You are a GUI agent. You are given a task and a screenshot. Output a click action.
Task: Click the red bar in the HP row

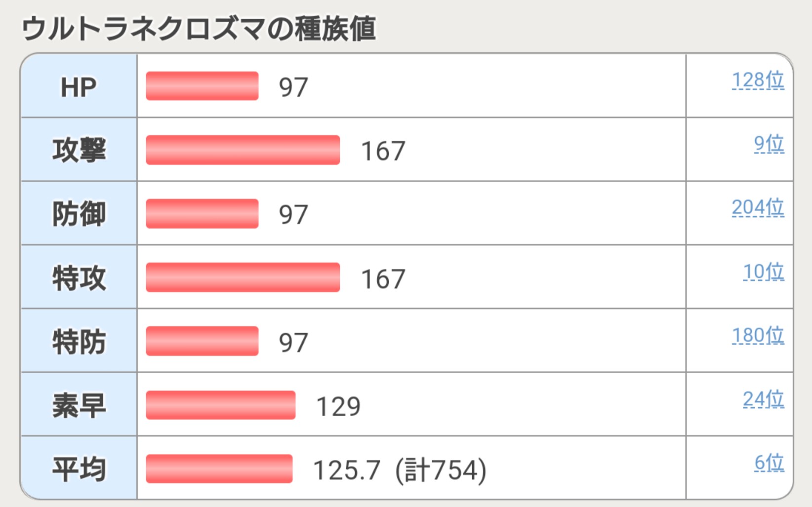202,86
